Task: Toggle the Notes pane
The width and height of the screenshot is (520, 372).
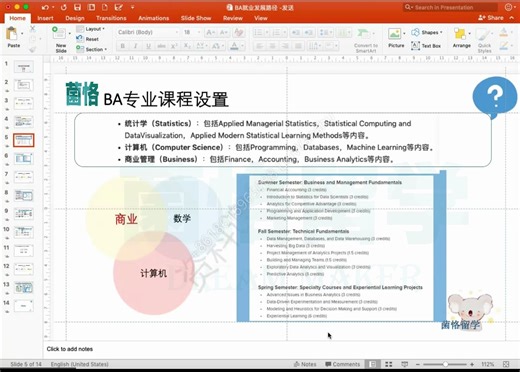Action: [x=305, y=364]
